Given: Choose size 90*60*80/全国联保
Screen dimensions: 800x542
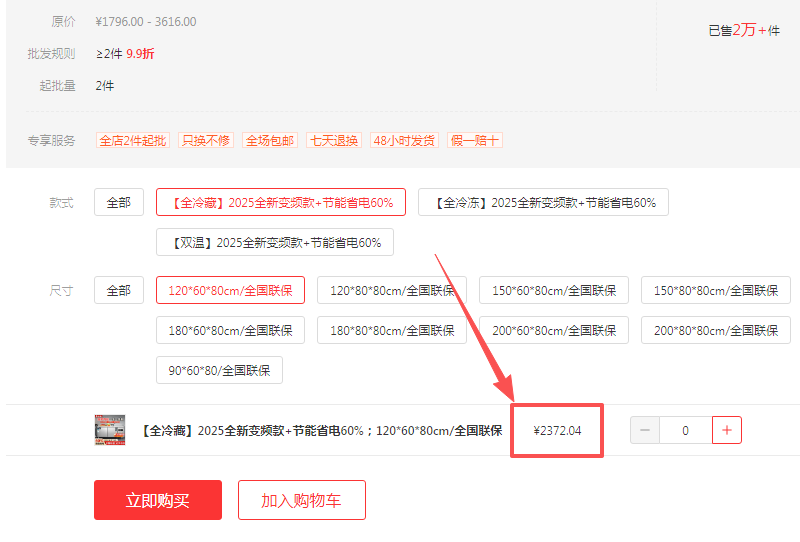Looking at the screenshot, I should click(219, 370).
